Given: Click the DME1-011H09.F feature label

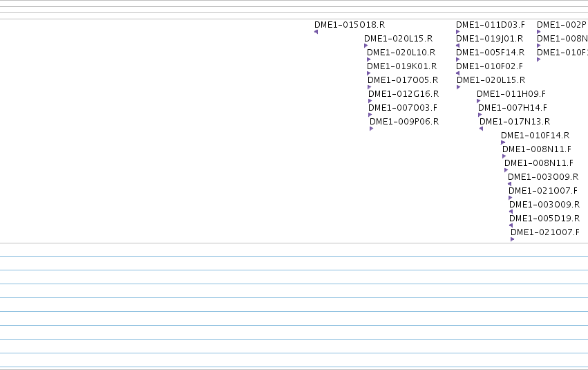Looking at the screenshot, I should 511,94.
